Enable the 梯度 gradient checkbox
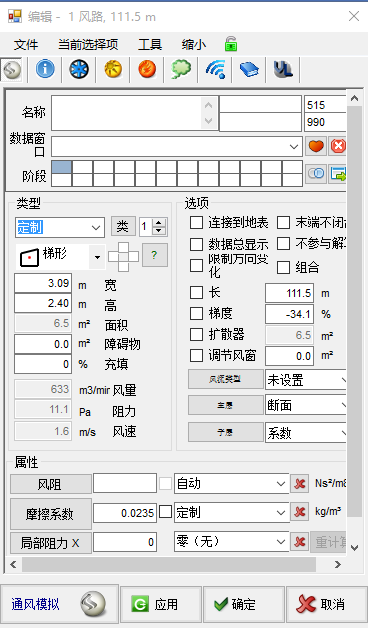Viewport: 368px width, 628px height. click(196, 313)
